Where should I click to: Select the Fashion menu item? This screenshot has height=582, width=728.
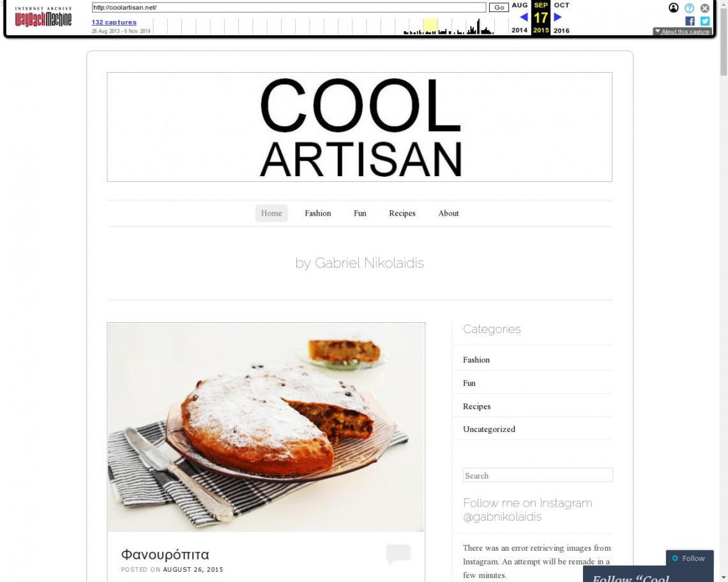pyautogui.click(x=317, y=213)
